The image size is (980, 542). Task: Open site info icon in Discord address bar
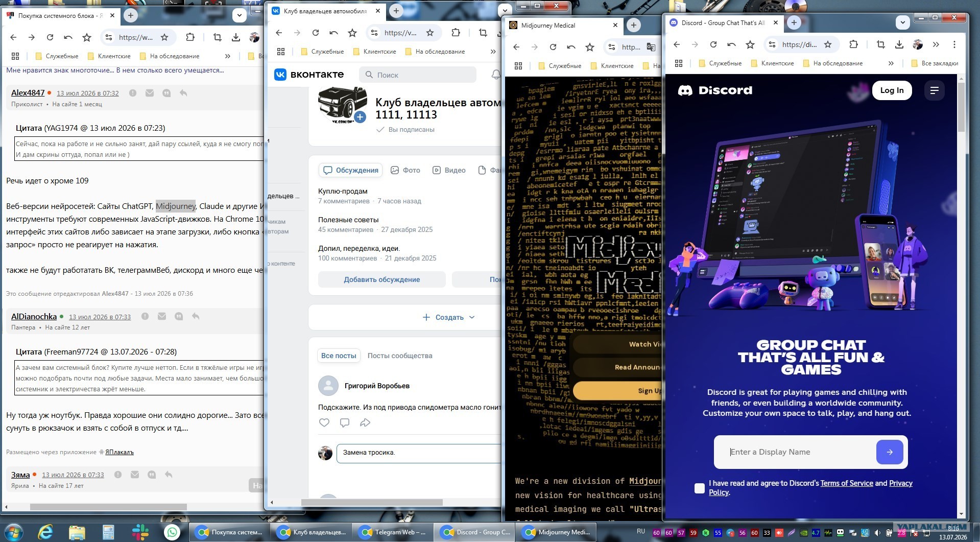pyautogui.click(x=772, y=44)
